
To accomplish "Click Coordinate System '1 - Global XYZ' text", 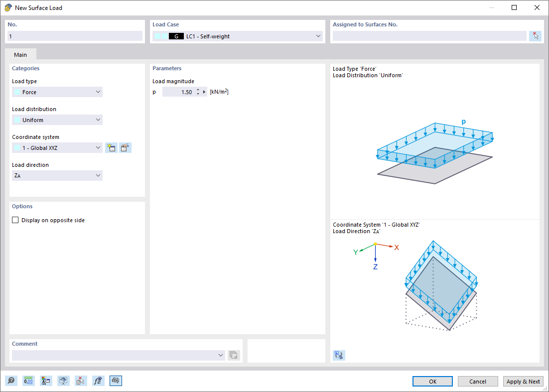I will tap(376, 225).
